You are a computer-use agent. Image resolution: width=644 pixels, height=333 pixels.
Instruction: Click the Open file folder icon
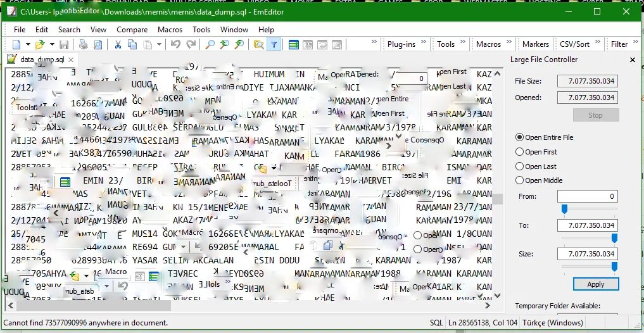[41, 44]
